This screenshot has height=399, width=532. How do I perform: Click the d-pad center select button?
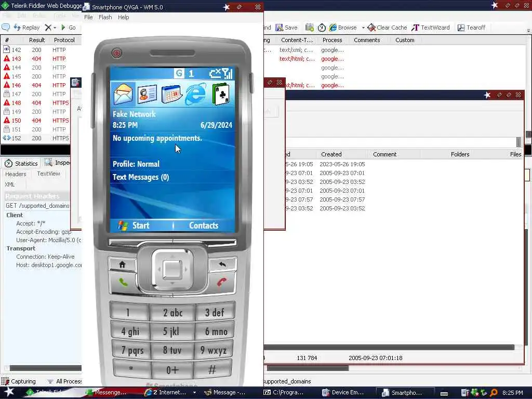[172, 270]
